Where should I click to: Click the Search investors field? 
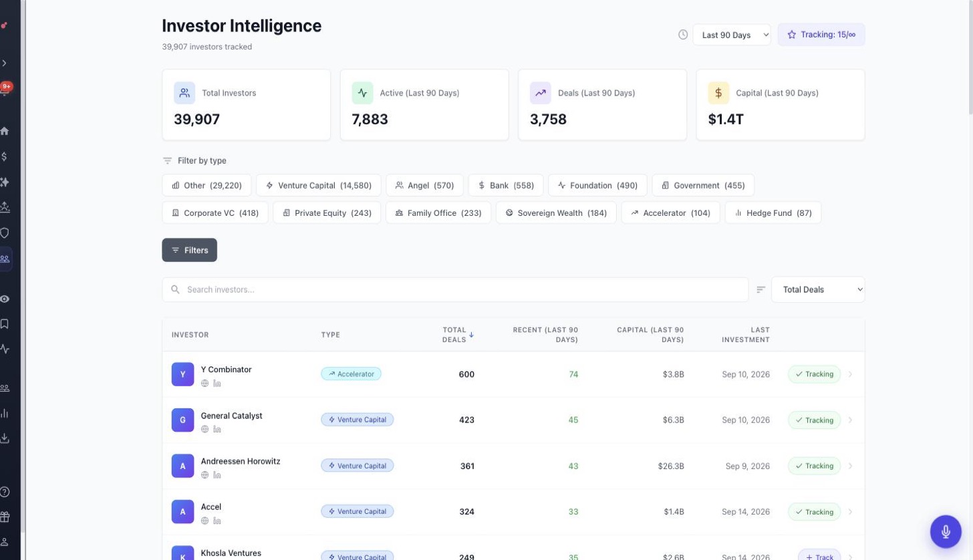[x=455, y=289]
